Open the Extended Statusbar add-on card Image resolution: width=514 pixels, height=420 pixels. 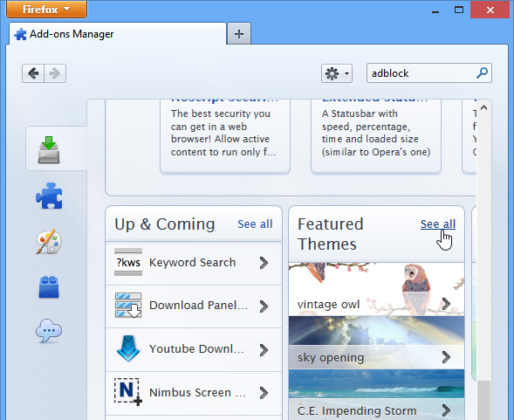pos(375,136)
